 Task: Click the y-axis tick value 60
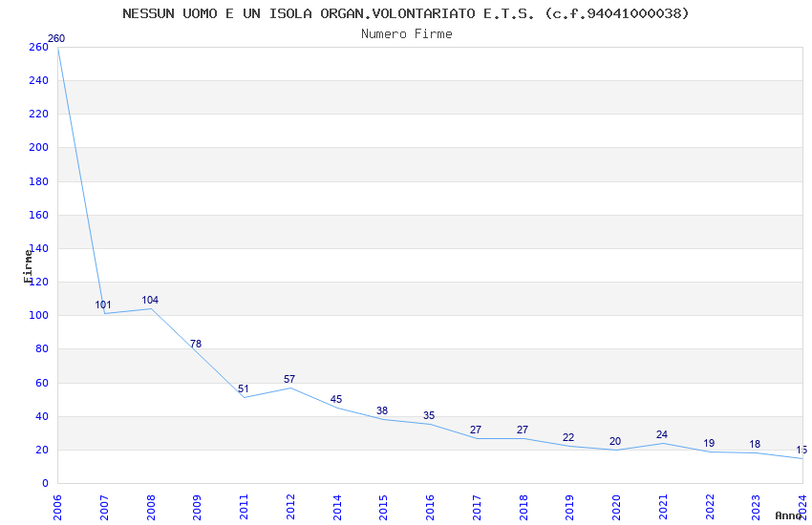[x=42, y=383]
